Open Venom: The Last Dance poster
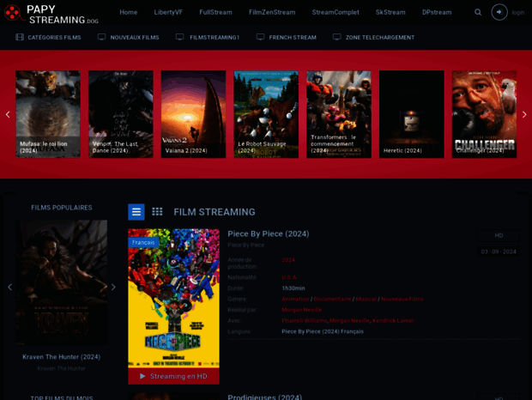Viewport: 532px width, 400px height. (x=121, y=114)
